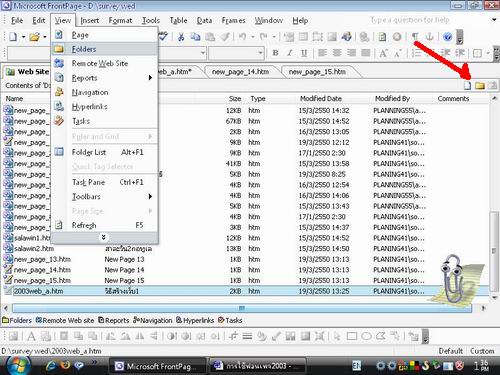Select Page in the View menu
Viewport: 500px width, 375px height.
tap(104, 35)
